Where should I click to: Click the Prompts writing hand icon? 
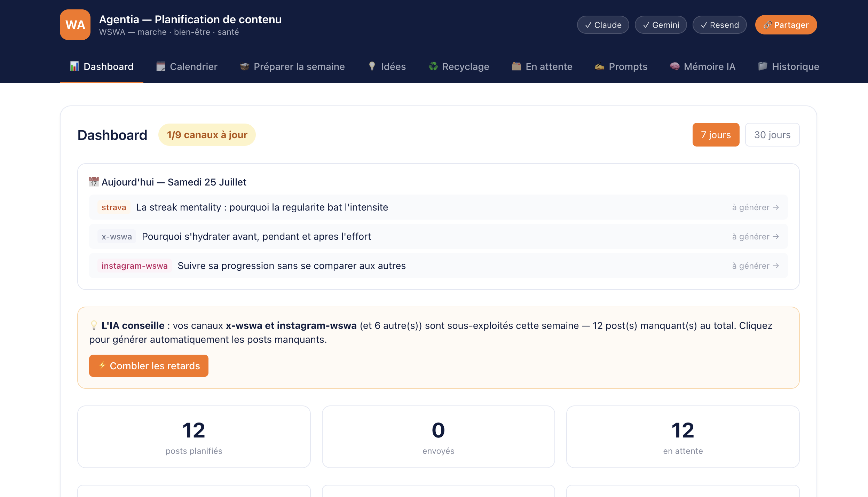[599, 66]
